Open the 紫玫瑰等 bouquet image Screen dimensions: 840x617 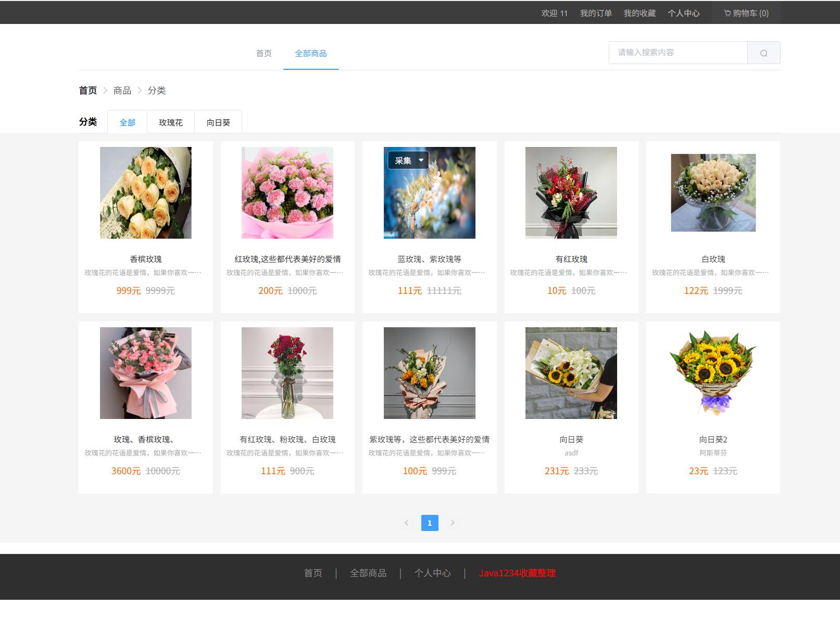430,373
